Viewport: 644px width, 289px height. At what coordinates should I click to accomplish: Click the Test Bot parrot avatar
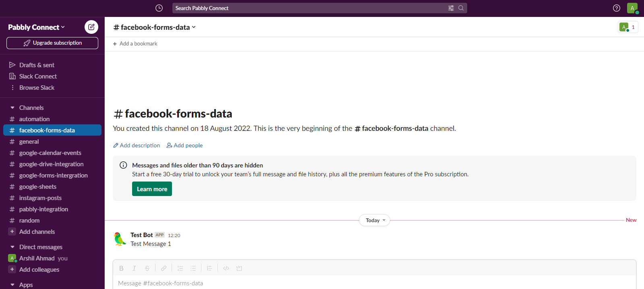120,239
